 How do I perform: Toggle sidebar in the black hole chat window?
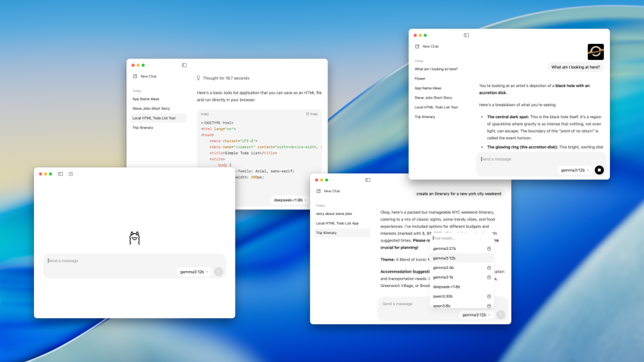[466, 35]
